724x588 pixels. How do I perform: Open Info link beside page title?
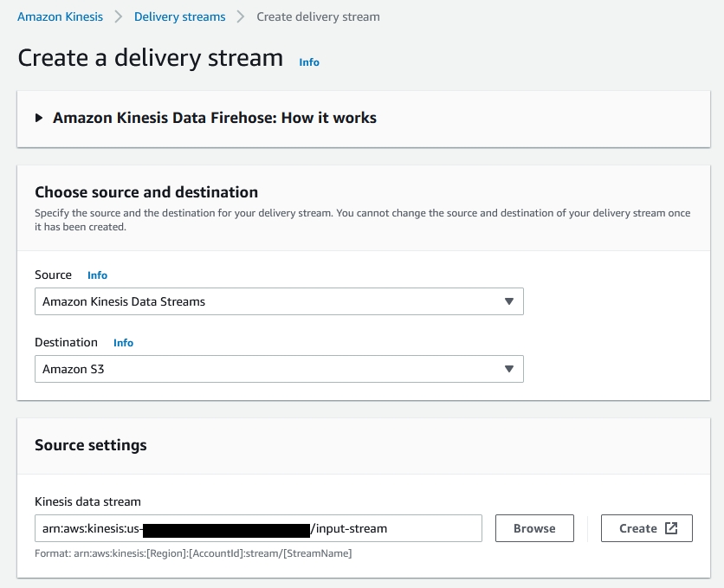click(309, 62)
